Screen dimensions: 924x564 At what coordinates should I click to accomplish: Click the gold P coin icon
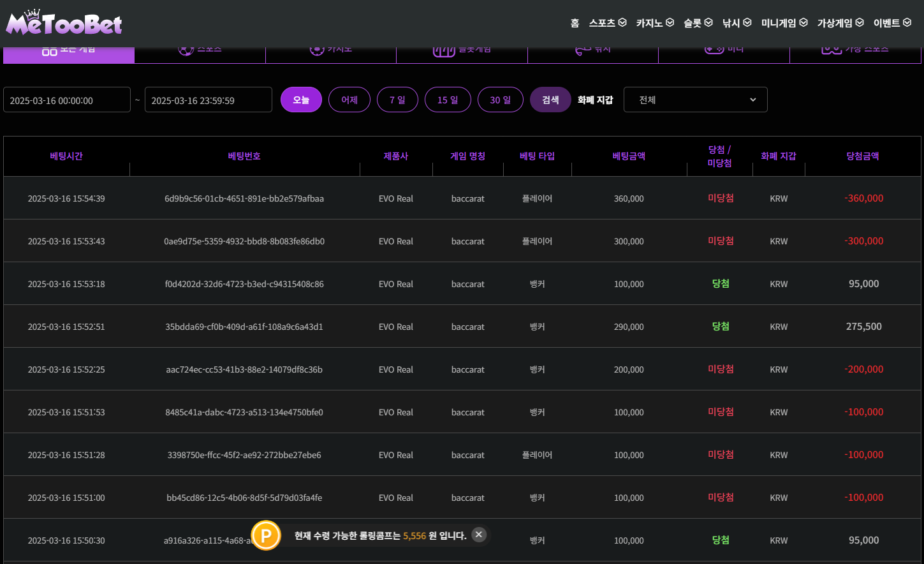(x=266, y=535)
